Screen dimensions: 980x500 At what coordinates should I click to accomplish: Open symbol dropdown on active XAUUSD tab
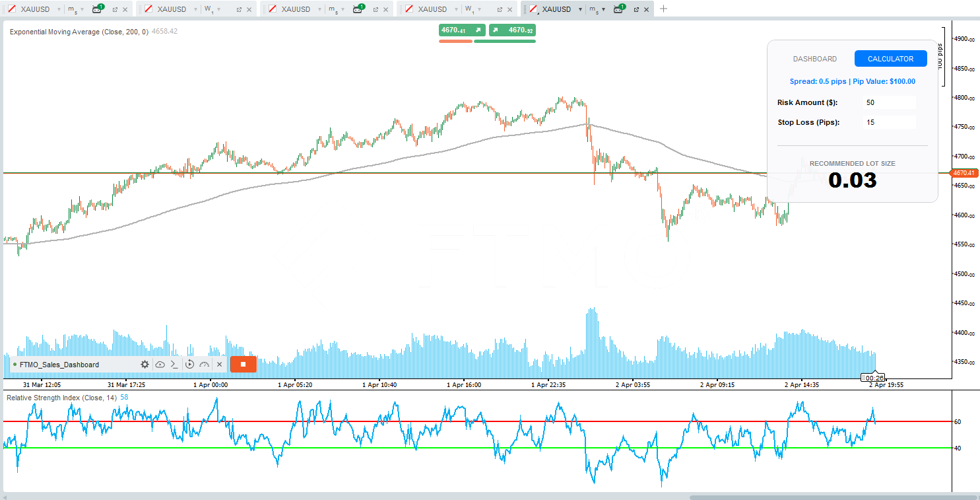point(580,9)
